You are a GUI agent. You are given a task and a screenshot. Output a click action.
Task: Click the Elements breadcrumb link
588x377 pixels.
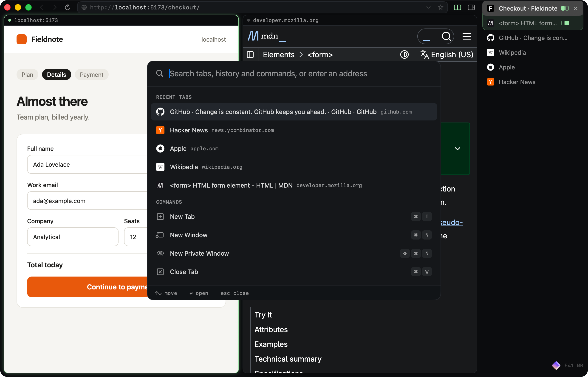point(278,54)
